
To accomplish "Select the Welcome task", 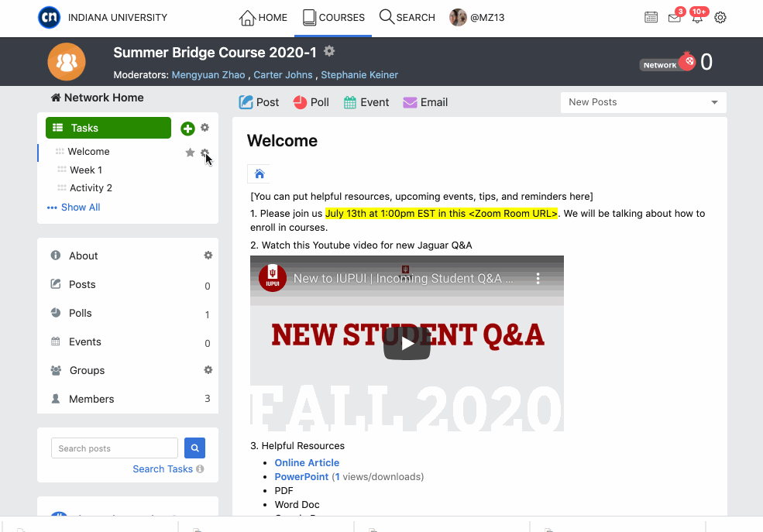I will coord(88,151).
